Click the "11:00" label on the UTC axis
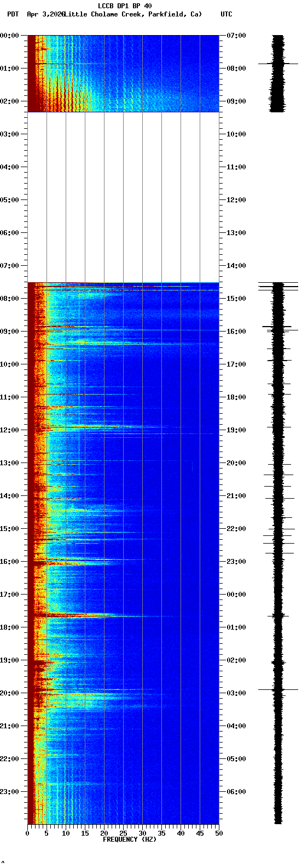Screen dimensions: 302x868 [x=236, y=167]
